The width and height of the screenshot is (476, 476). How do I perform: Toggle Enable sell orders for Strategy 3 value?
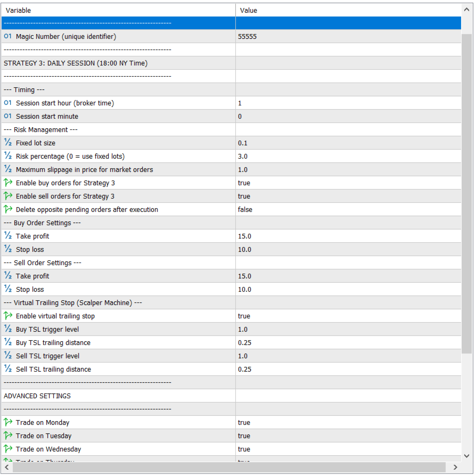tap(348, 196)
